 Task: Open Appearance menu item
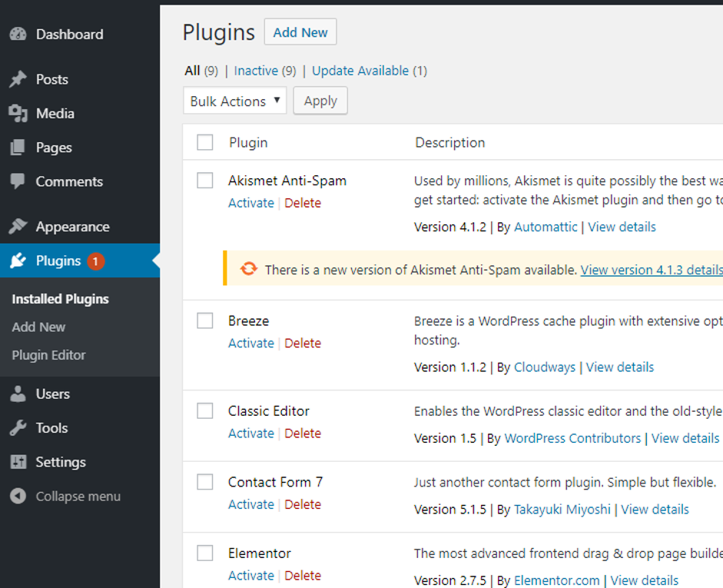pyautogui.click(x=72, y=227)
